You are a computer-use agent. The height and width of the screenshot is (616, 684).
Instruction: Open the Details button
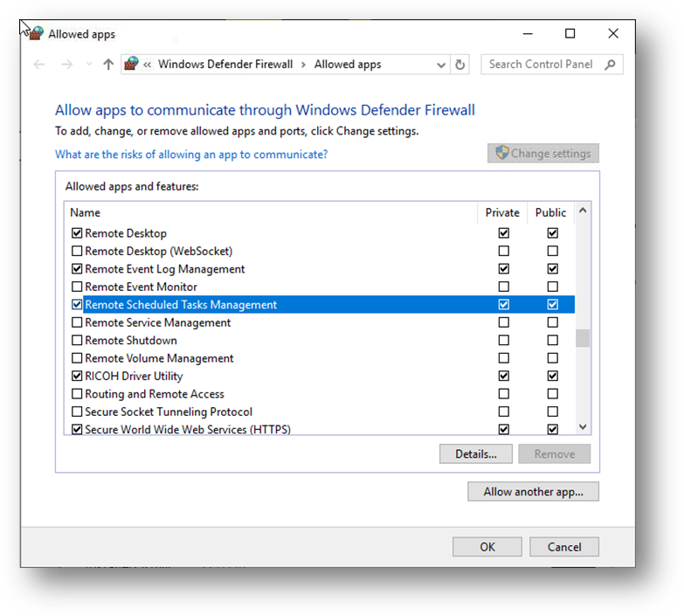[476, 454]
